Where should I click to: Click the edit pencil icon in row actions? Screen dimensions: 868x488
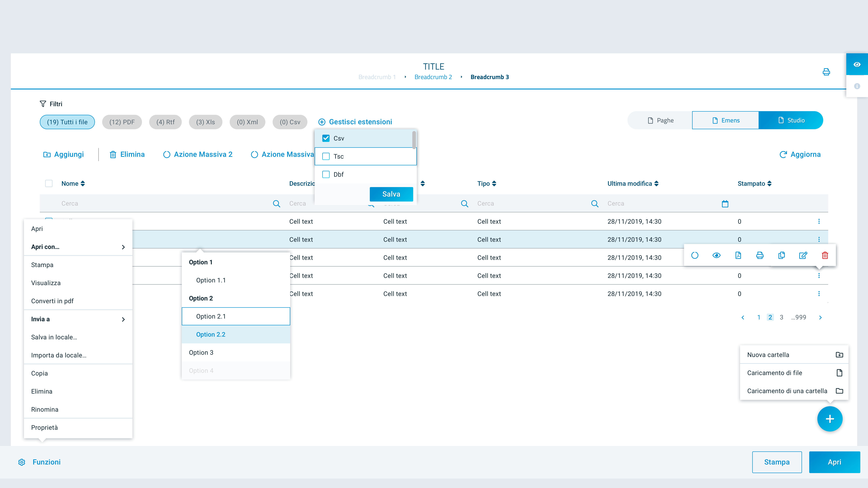pyautogui.click(x=803, y=255)
